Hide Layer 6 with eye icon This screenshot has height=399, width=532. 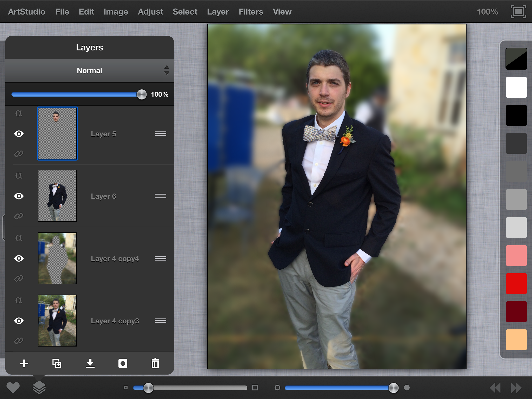pos(19,196)
